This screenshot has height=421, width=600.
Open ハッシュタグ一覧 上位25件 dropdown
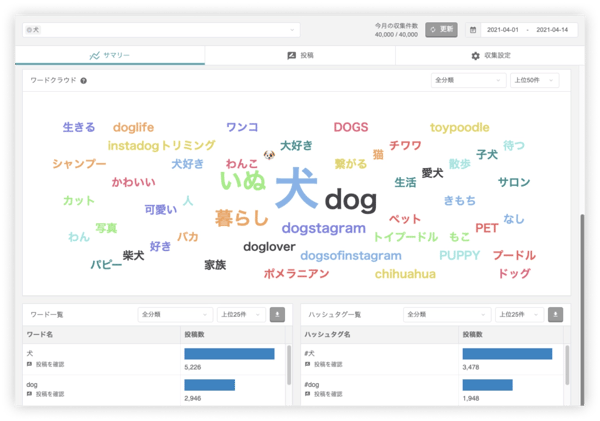click(x=519, y=315)
